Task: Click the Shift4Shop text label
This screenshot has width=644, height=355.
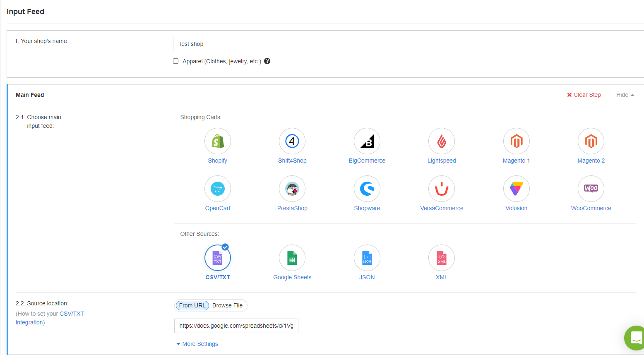Action: point(292,161)
